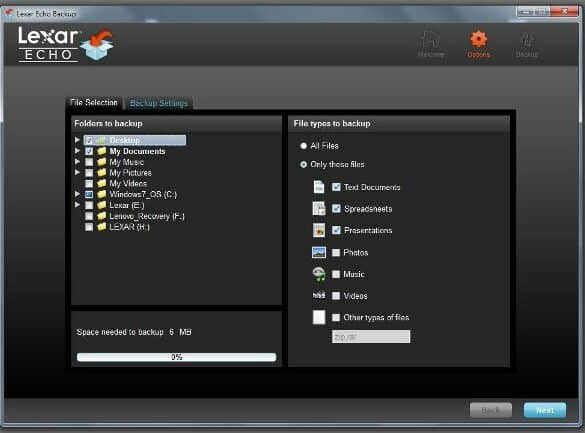Click the Windows7_OS (C:) folder icon
The width and height of the screenshot is (585, 433).
pos(101,194)
